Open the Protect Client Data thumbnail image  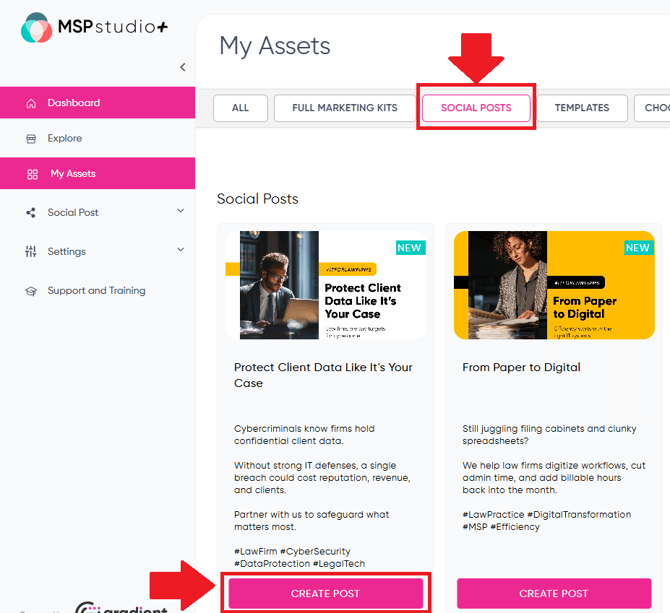coord(325,284)
